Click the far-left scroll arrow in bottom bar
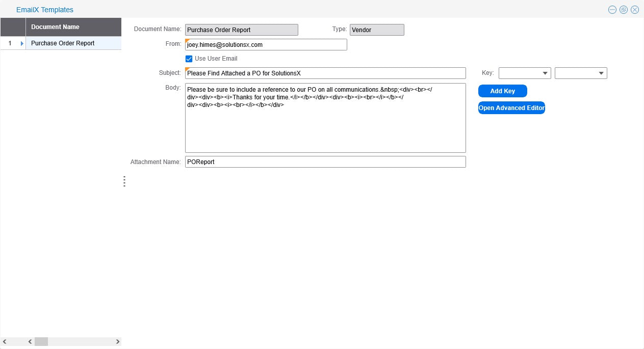Viewport: 644px width, 349px height. (x=5, y=341)
